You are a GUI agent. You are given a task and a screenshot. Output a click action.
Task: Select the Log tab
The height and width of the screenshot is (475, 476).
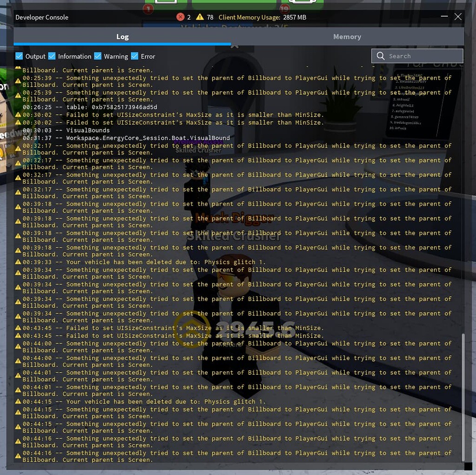point(122,37)
